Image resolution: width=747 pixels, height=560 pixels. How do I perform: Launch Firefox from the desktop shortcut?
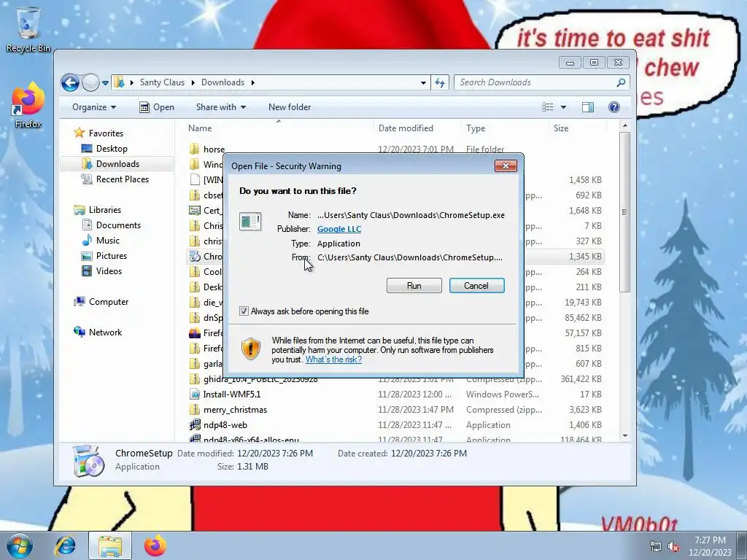tap(28, 105)
